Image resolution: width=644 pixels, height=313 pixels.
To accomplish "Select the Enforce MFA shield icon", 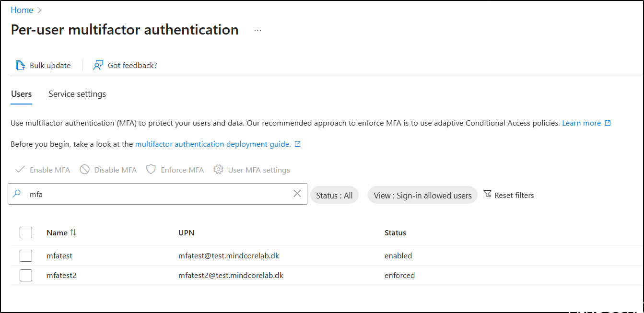I will tap(151, 169).
